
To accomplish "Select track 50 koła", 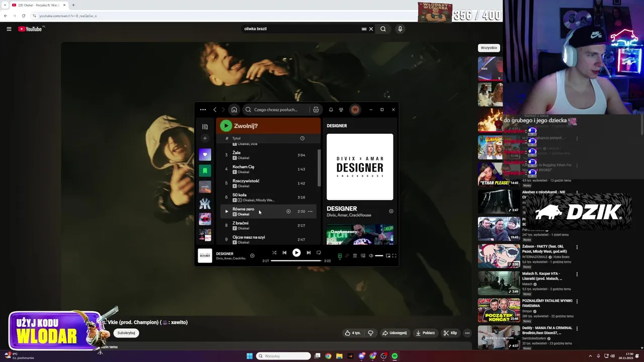I will (x=268, y=197).
